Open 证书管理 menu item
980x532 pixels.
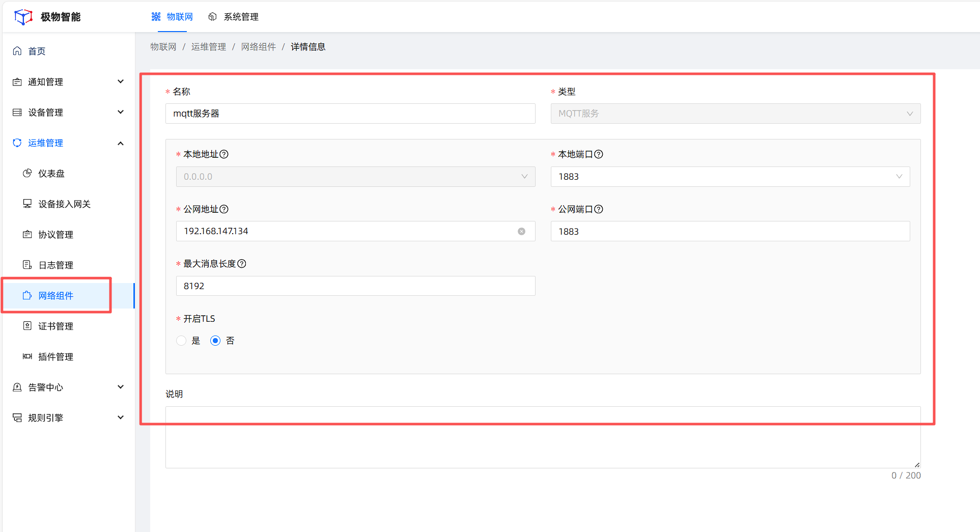(68, 326)
